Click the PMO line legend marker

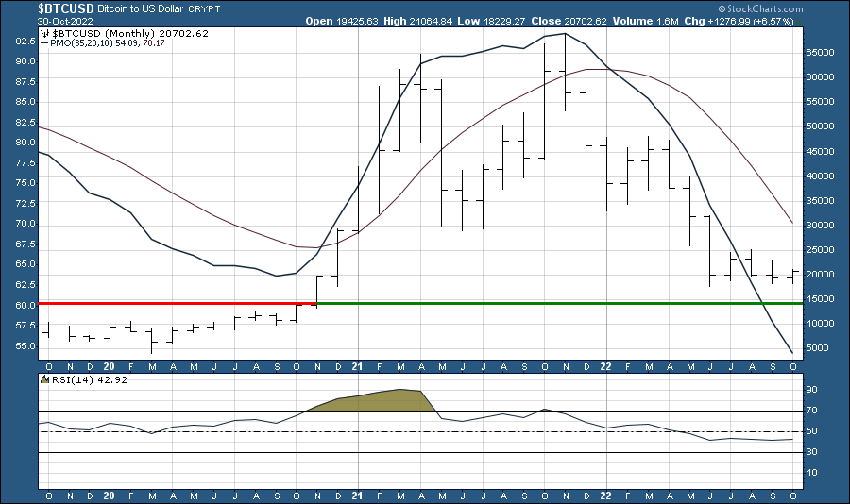pyautogui.click(x=44, y=42)
